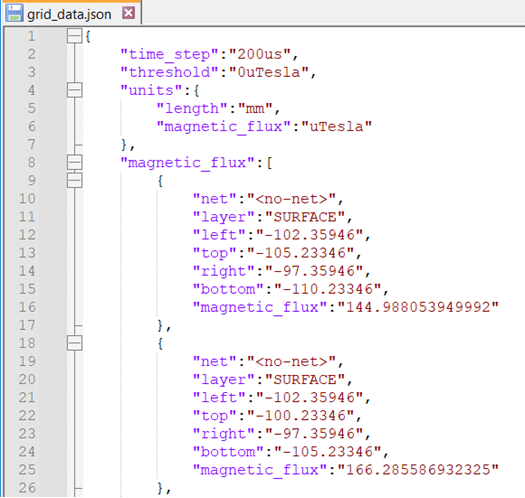525x498 pixels.
Task: Click the "mm" value
Action: 255,109
